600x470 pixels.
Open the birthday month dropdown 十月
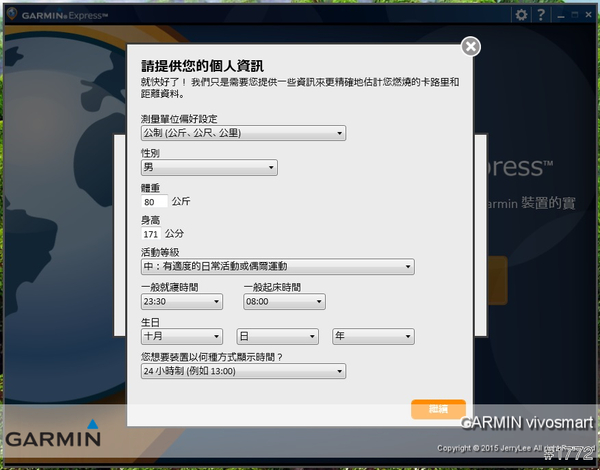pos(182,336)
